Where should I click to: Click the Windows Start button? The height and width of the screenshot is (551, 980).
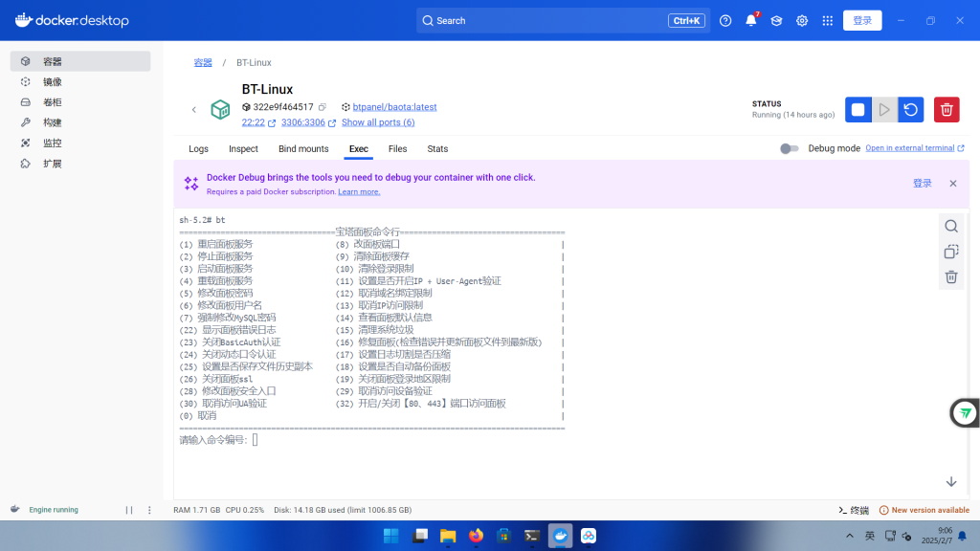click(x=391, y=536)
